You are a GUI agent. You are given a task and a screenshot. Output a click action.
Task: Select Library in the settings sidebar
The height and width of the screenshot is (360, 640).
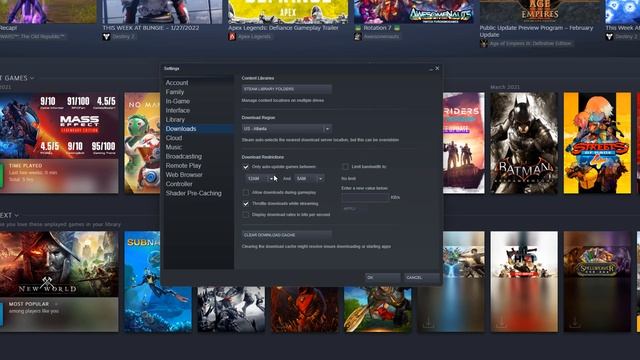pos(175,120)
